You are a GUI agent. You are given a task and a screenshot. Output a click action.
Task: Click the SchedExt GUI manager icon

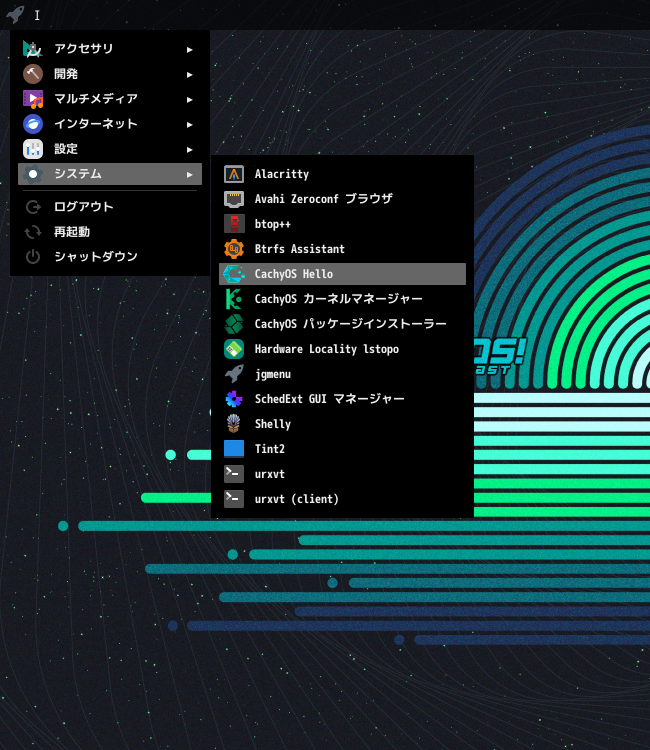point(234,399)
